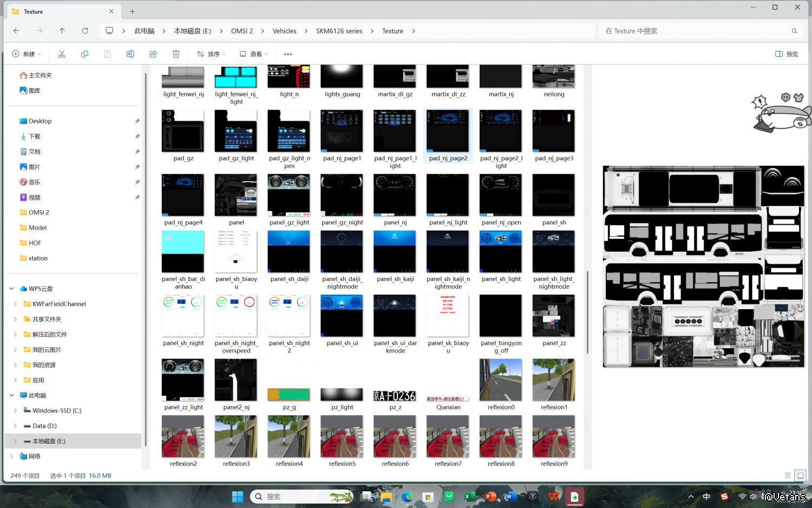
Task: Refresh the Texture folder view
Action: pyautogui.click(x=85, y=31)
